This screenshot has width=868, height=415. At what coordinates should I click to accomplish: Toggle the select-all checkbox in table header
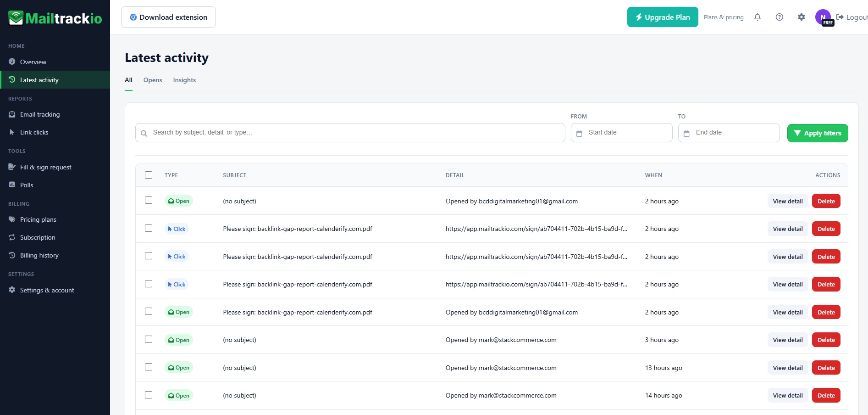pyautogui.click(x=149, y=175)
